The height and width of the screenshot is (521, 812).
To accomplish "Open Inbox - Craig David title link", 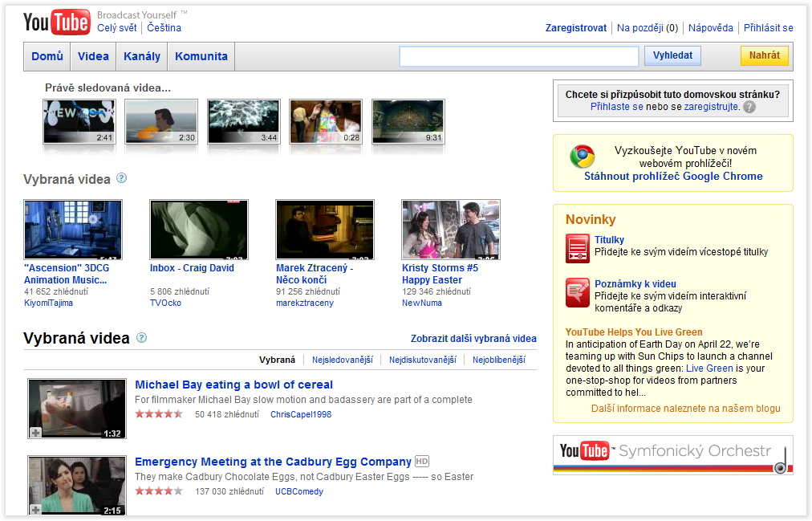I will point(192,268).
